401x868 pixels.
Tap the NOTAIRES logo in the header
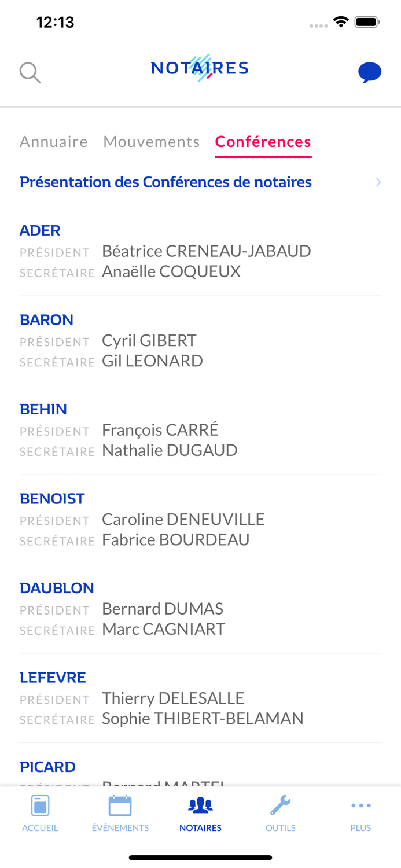point(200,67)
